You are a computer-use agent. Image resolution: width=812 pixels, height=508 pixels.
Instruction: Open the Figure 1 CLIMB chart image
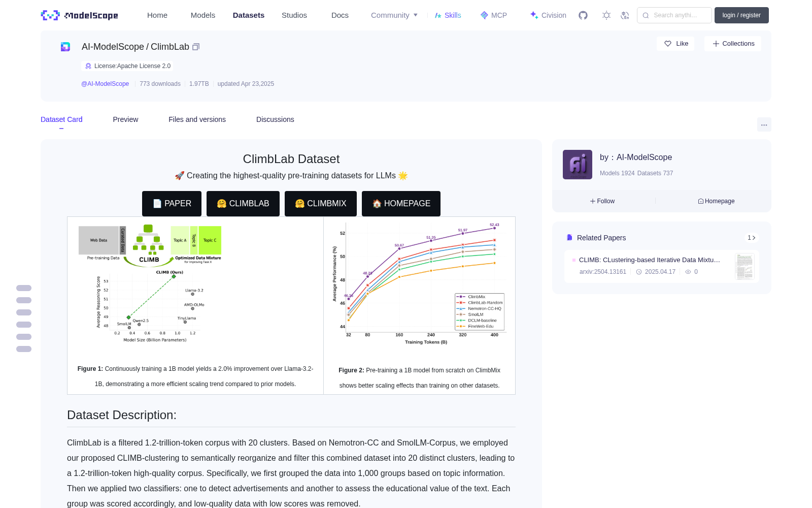coord(150,284)
